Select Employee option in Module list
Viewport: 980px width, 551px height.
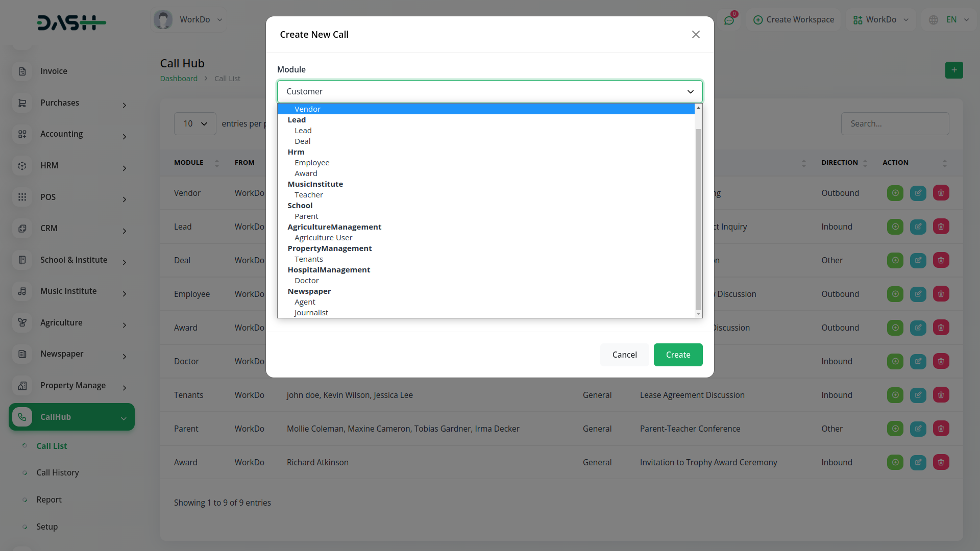[x=312, y=163]
